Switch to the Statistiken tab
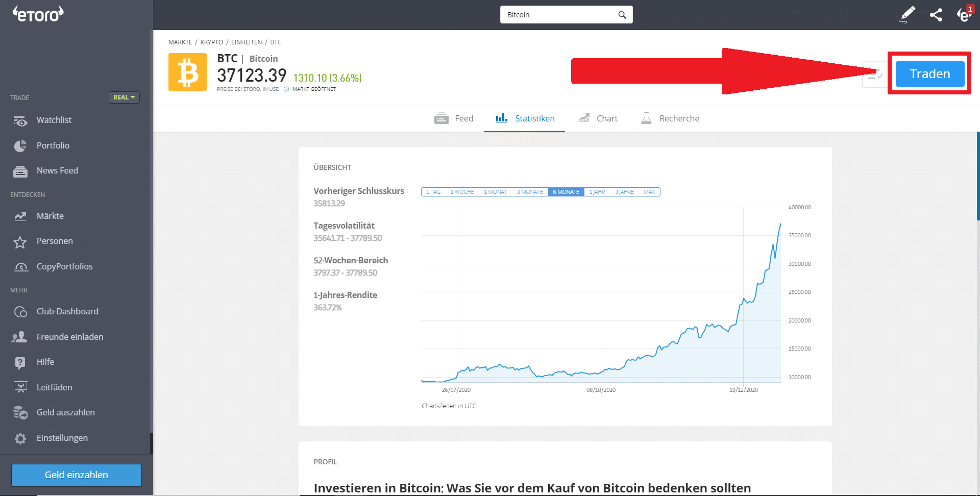 click(525, 118)
